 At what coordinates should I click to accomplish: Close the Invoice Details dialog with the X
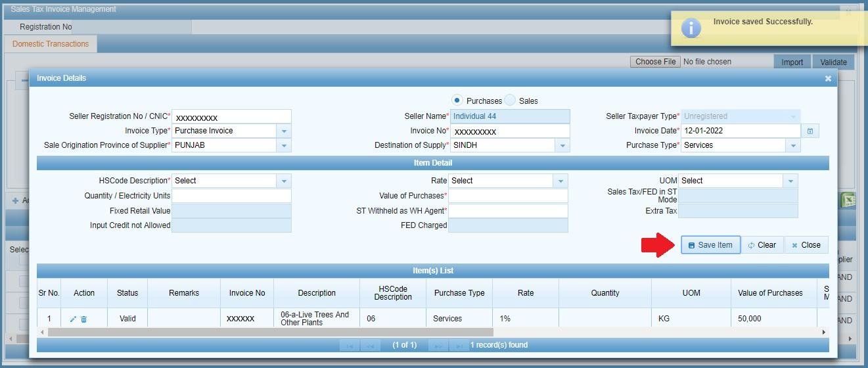pyautogui.click(x=828, y=78)
